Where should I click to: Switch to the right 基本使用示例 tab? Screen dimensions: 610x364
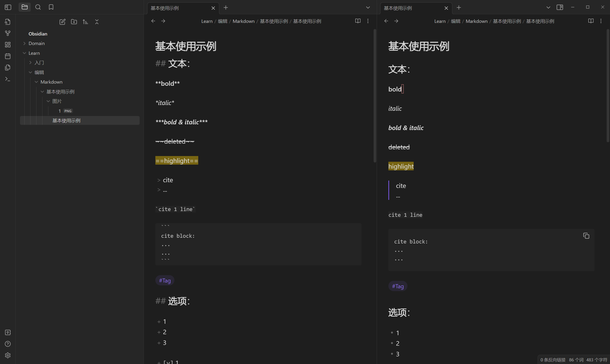pyautogui.click(x=398, y=8)
